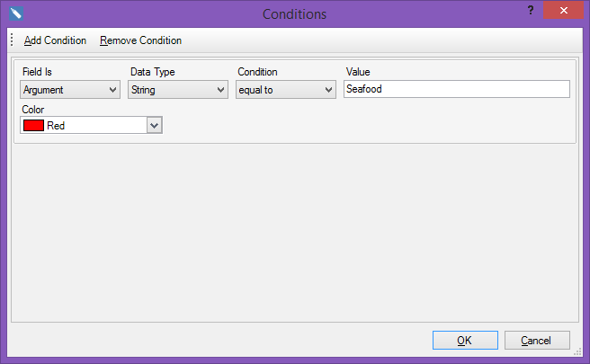Click Add Condition in the toolbar
Screen dimensions: 590x364
click(55, 40)
